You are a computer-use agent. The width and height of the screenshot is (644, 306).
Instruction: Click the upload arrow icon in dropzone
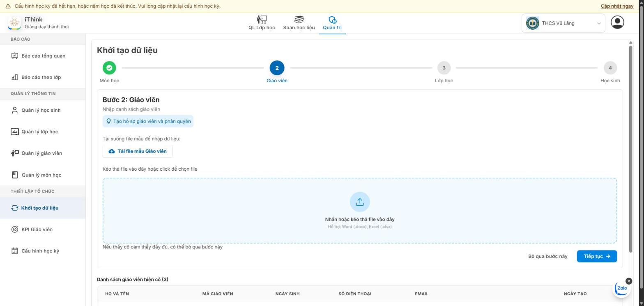(360, 202)
